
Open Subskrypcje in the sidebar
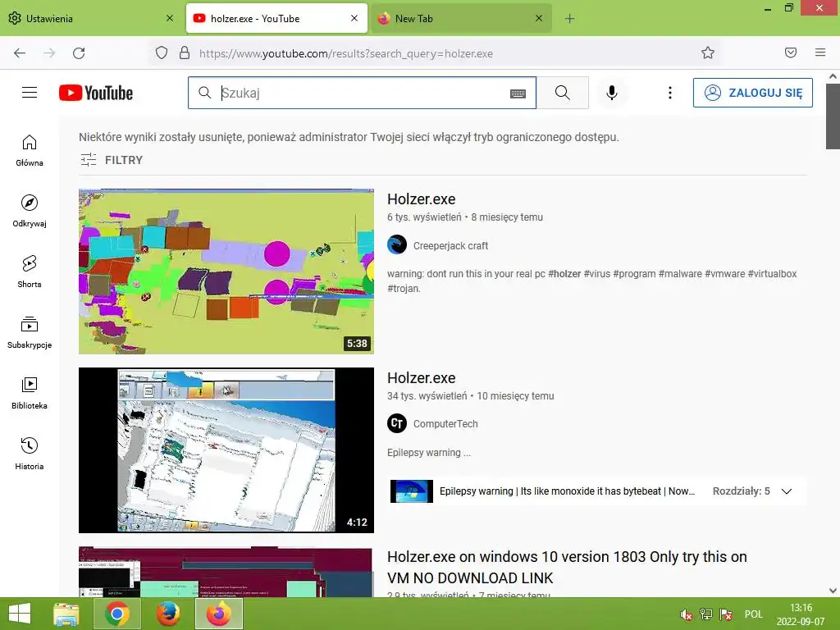(x=30, y=333)
